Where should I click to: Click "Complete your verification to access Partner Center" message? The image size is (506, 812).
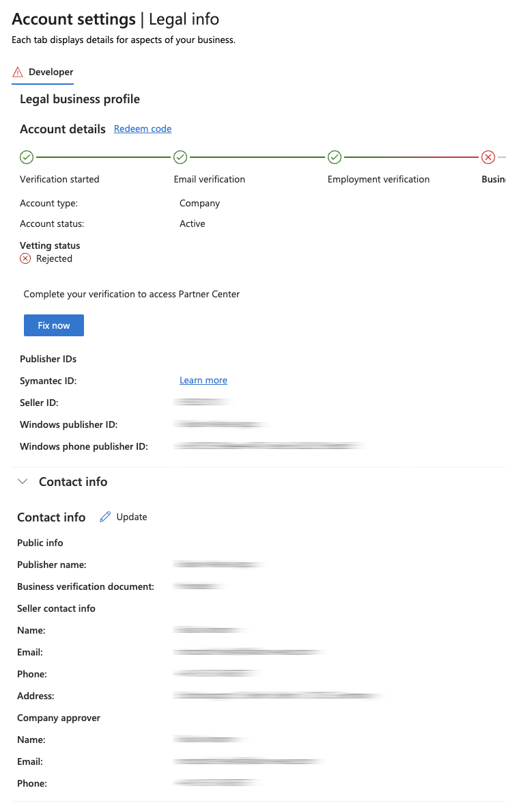click(x=131, y=294)
